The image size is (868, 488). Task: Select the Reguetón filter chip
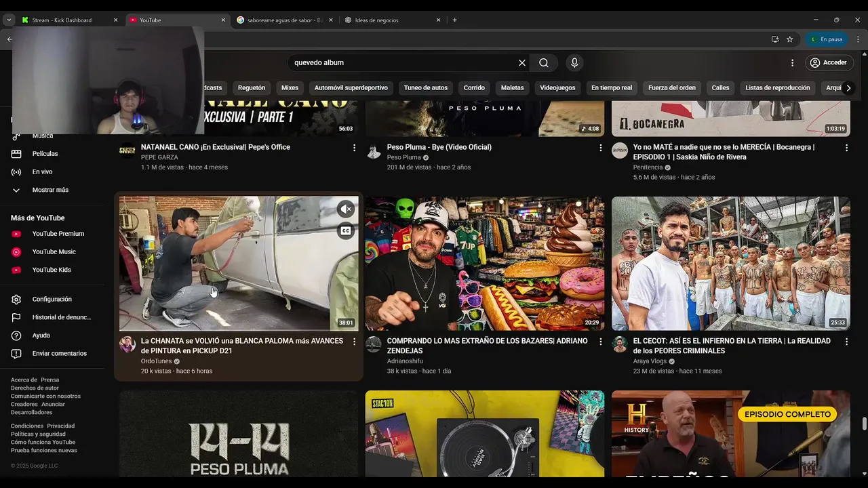click(x=252, y=87)
